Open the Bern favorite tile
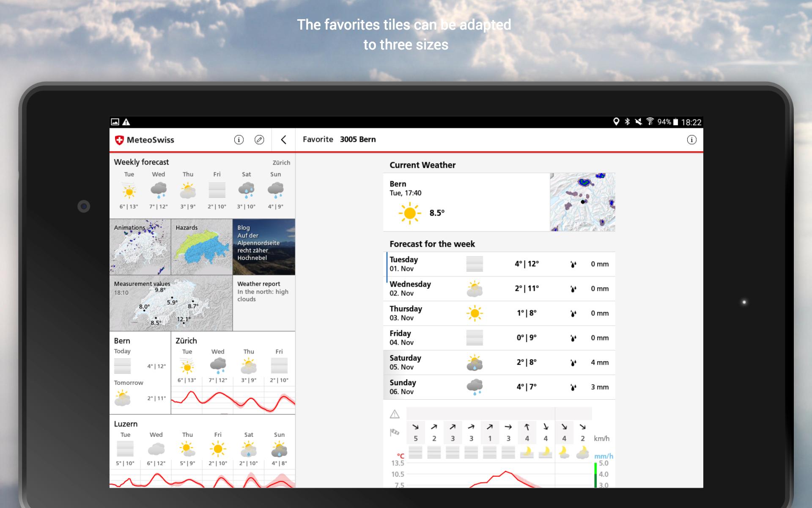Image resolution: width=812 pixels, height=508 pixels. (140, 373)
